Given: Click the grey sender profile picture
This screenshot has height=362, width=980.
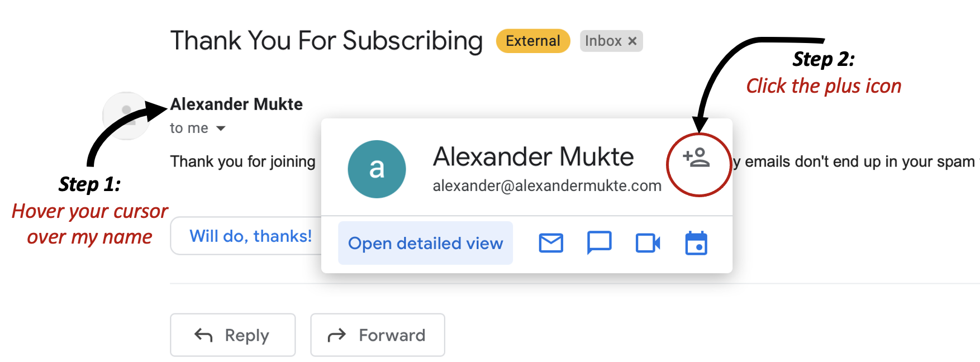Looking at the screenshot, I should [x=126, y=116].
